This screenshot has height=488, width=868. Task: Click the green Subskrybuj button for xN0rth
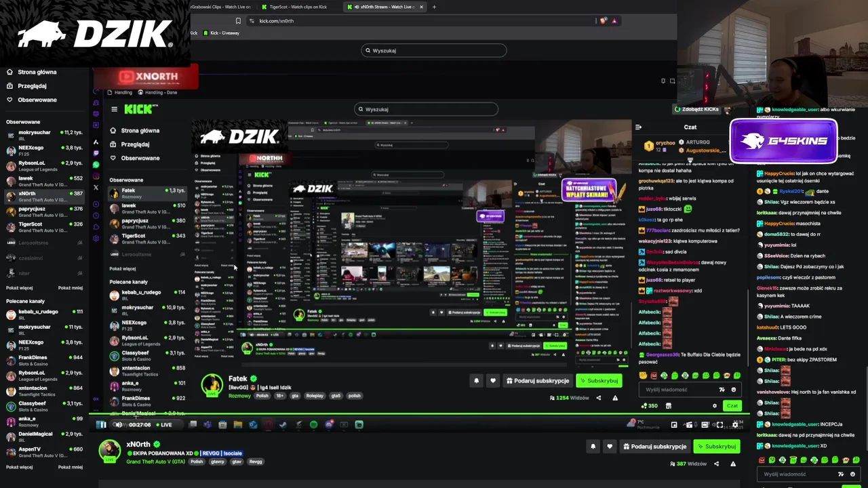pyautogui.click(x=716, y=447)
